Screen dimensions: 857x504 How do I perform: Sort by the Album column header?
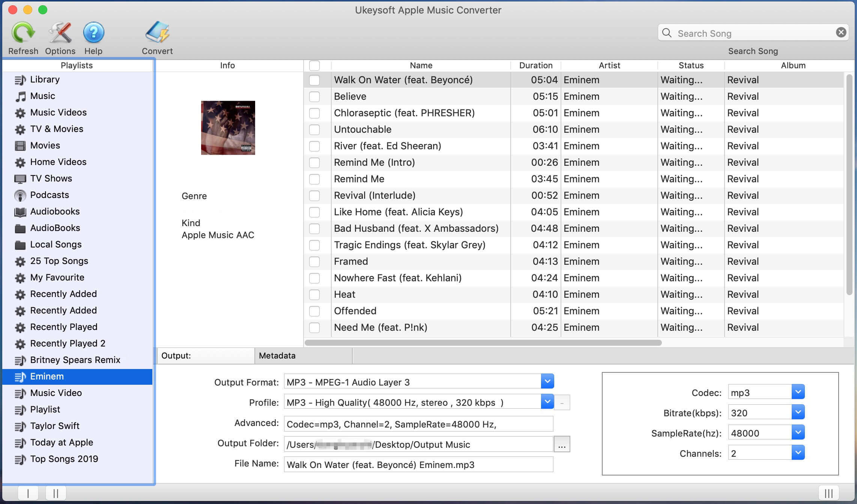coord(793,66)
